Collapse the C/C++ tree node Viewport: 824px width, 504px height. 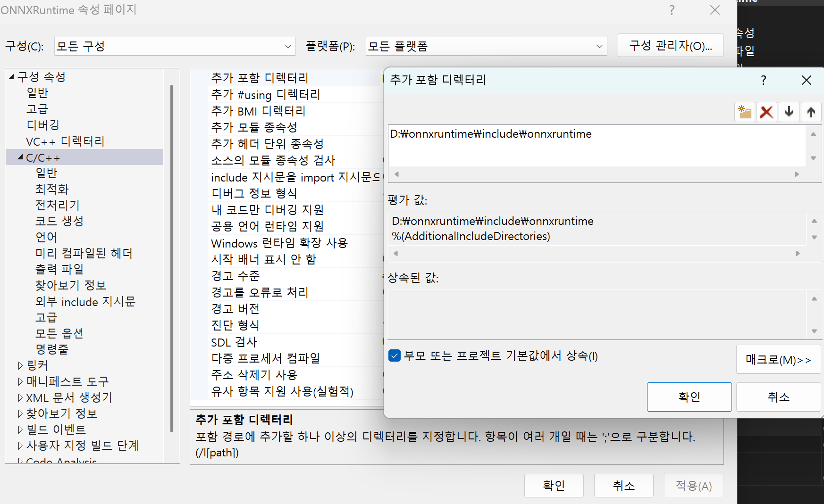pyautogui.click(x=20, y=157)
